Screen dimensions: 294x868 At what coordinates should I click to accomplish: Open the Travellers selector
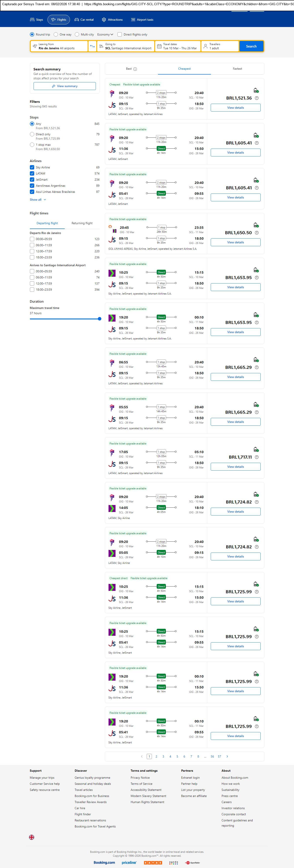coord(220,46)
